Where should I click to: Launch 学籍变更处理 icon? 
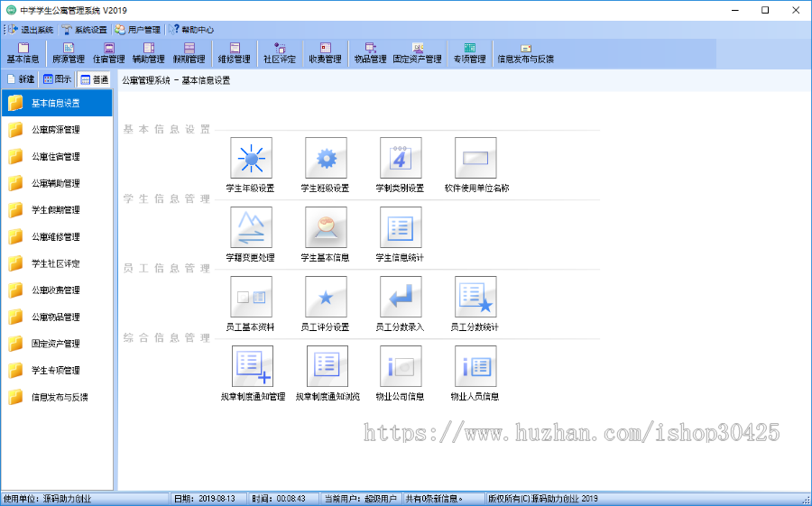[x=251, y=228]
